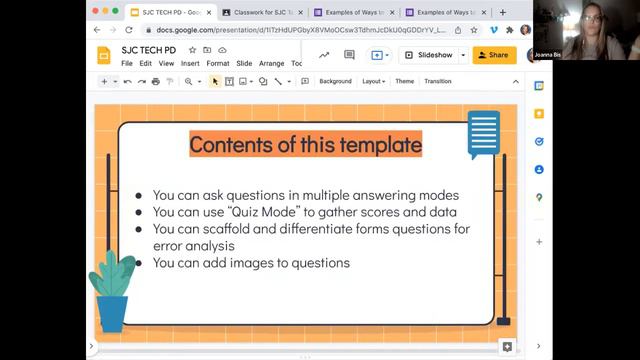
Task: Click the new slide plus button
Action: [x=104, y=81]
